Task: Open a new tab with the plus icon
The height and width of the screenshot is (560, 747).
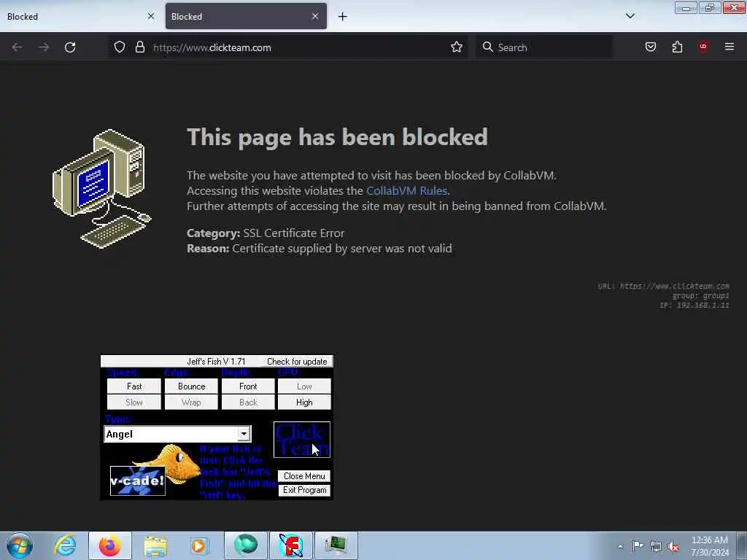Action: 343,17
